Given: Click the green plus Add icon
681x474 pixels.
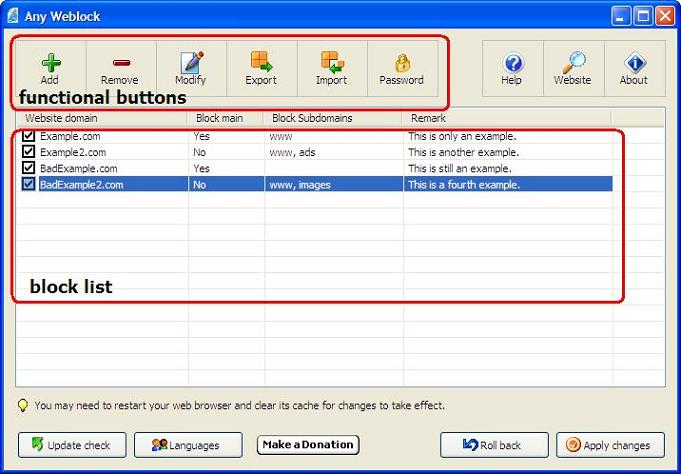Looking at the screenshot, I should [x=51, y=63].
